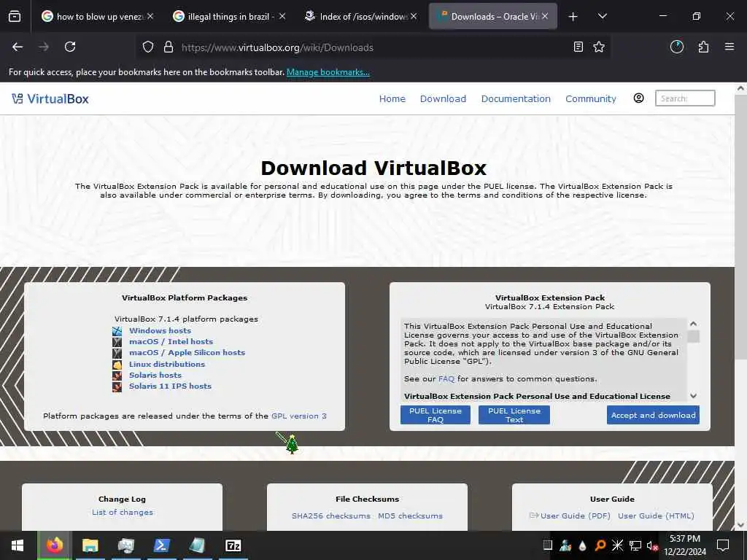Screen dimensions: 747x560
Task: Open the Download navigation menu item
Action: pos(443,98)
